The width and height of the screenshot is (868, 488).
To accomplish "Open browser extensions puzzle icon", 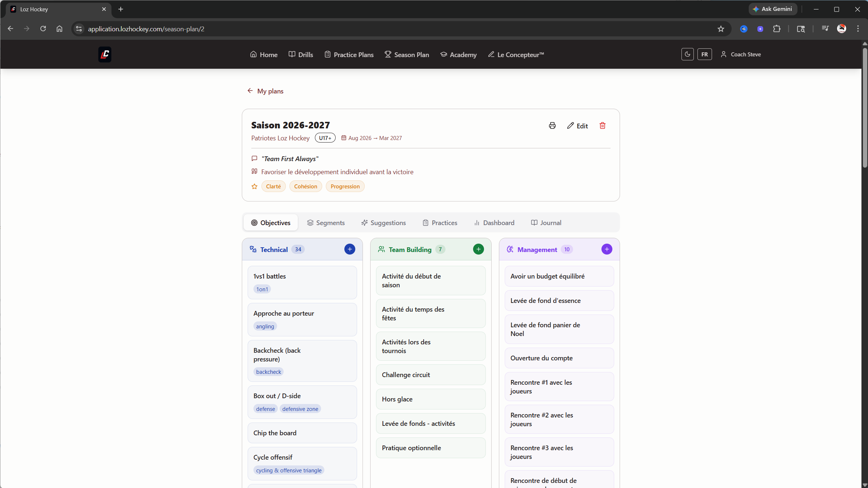I will click(x=777, y=29).
